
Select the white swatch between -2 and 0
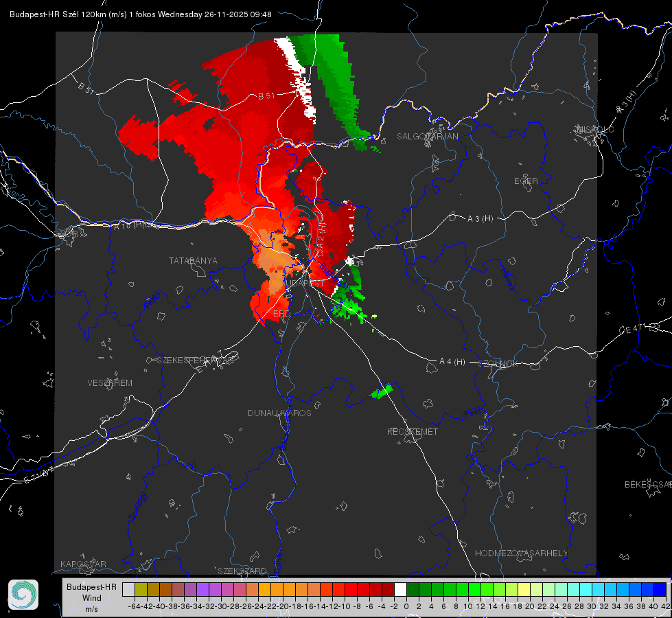tap(400, 589)
